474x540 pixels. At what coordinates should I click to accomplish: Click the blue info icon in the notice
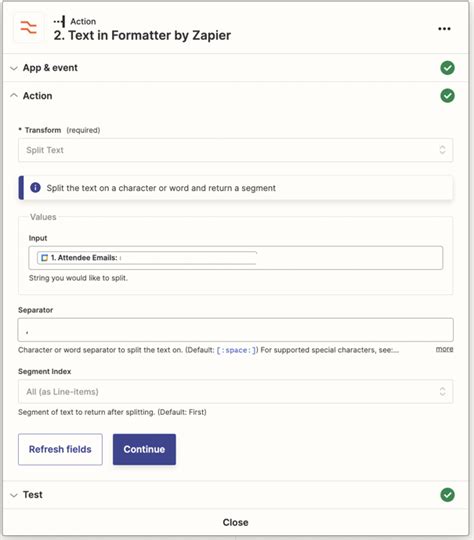click(x=35, y=188)
